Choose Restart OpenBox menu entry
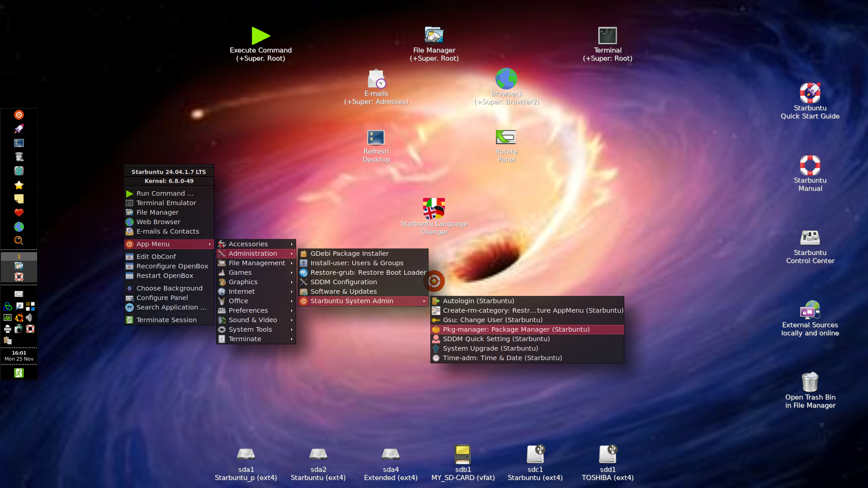 tap(169, 276)
